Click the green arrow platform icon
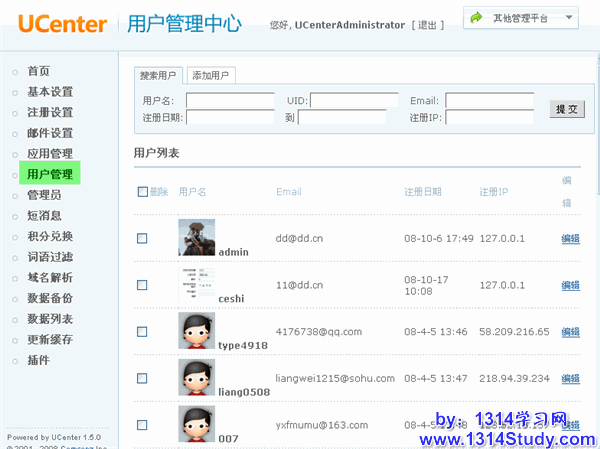Screen dimensions: 600x449 477,18
